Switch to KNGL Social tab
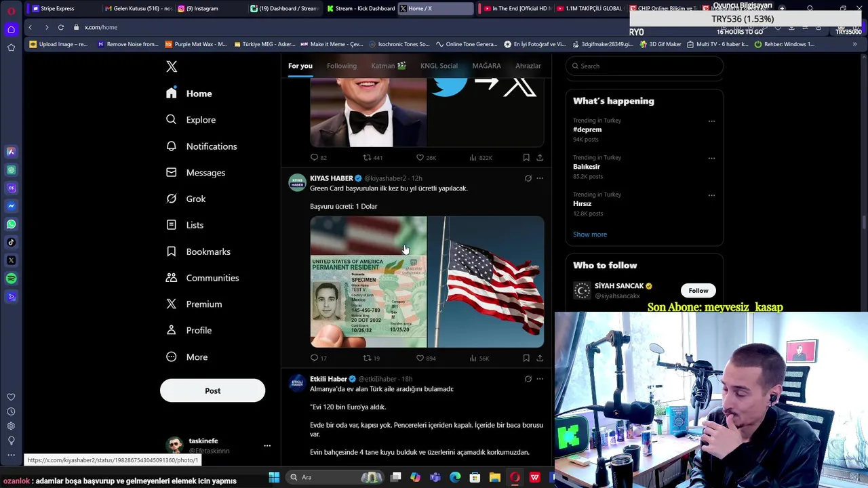868x488 pixels. [x=439, y=66]
